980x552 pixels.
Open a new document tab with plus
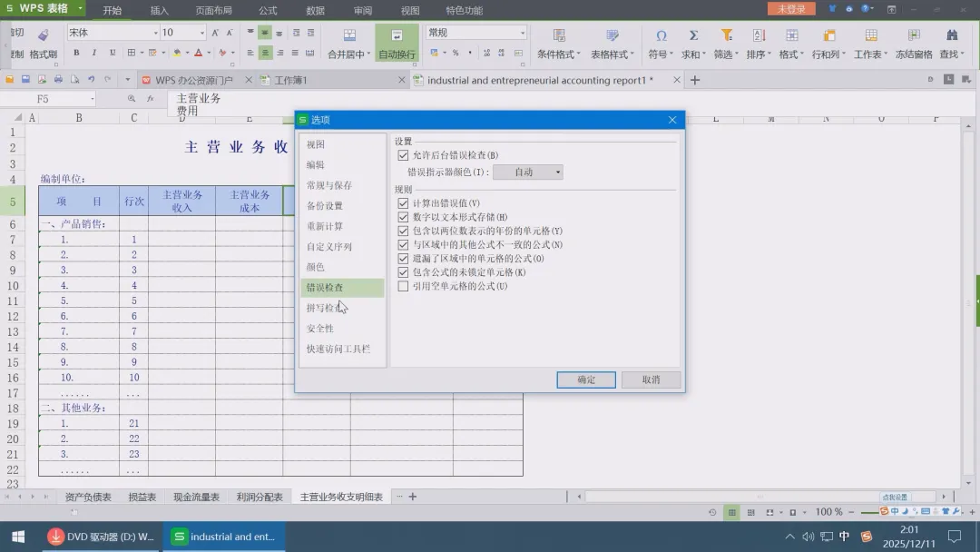pyautogui.click(x=695, y=80)
